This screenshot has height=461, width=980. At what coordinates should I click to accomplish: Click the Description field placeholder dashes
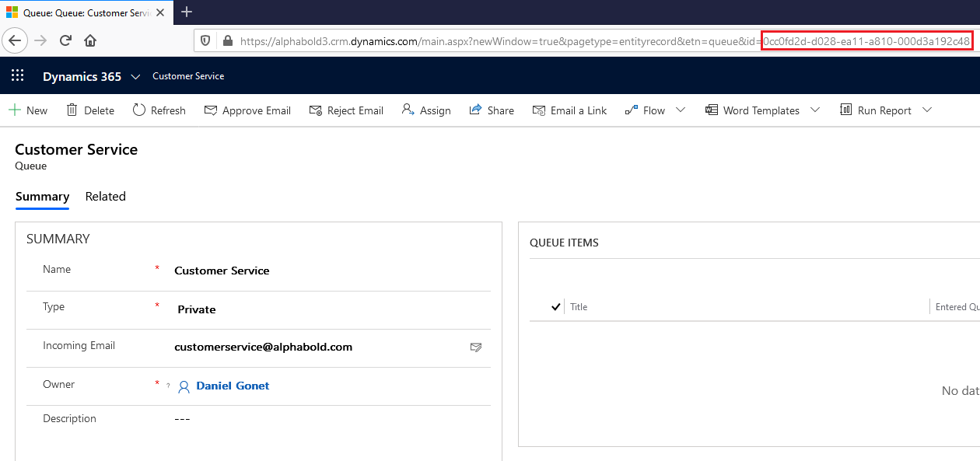tap(182, 419)
